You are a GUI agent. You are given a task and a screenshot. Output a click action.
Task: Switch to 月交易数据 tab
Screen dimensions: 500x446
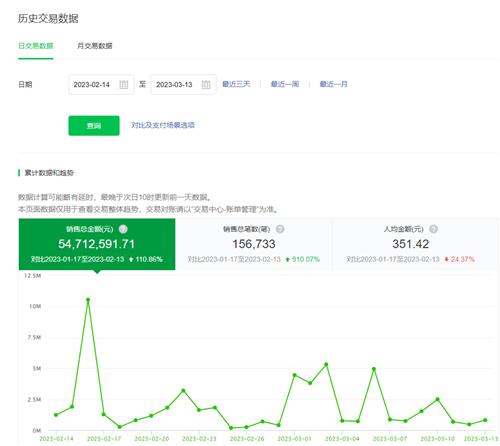[x=95, y=46]
